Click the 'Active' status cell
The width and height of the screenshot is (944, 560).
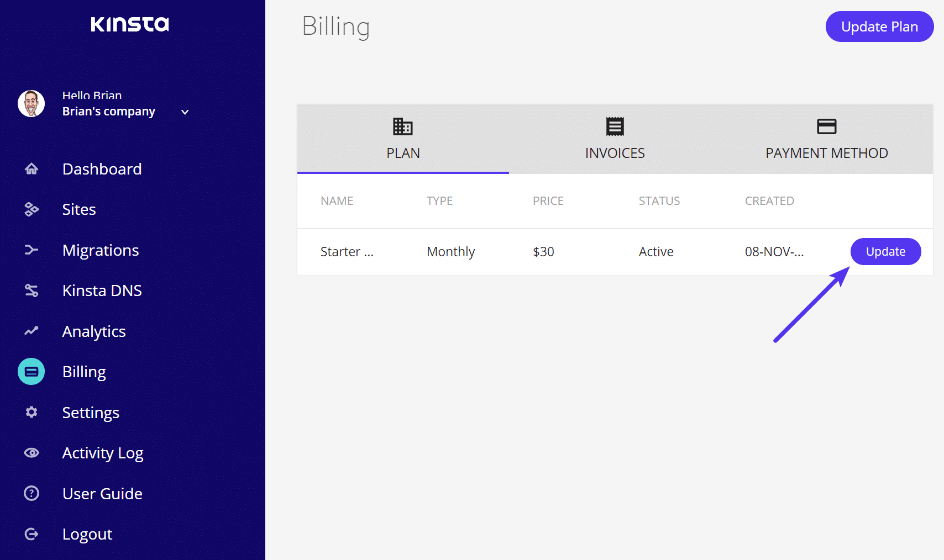[x=656, y=252]
